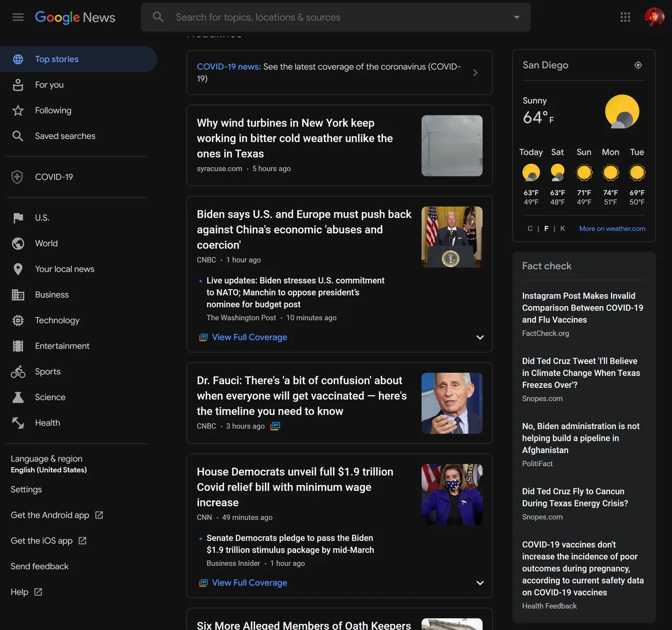
Task: Read wind turbines in New York headline
Action: pyautogui.click(x=295, y=138)
